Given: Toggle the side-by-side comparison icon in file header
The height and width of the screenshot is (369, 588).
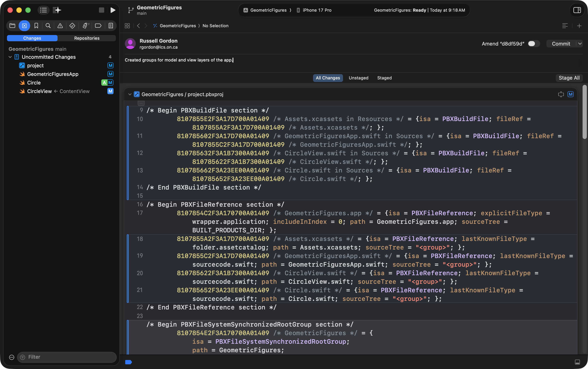Looking at the screenshot, I should pos(561,94).
